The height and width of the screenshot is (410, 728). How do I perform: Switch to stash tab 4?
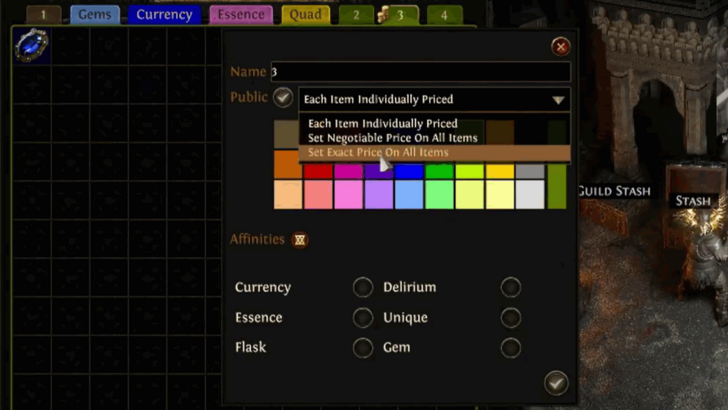[444, 15]
